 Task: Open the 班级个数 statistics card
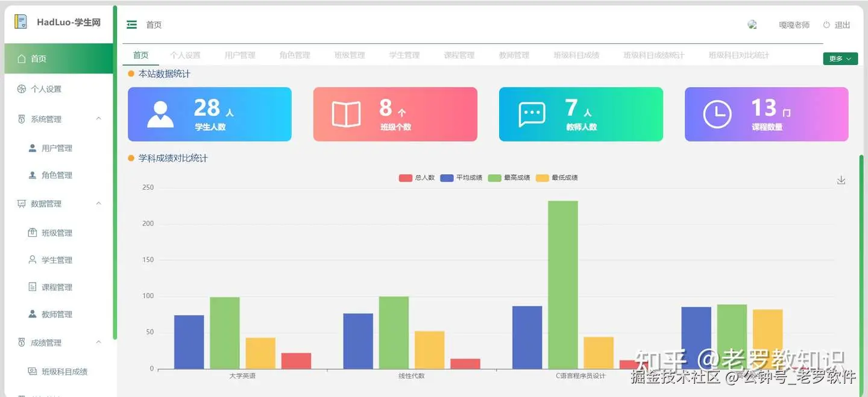pos(395,114)
